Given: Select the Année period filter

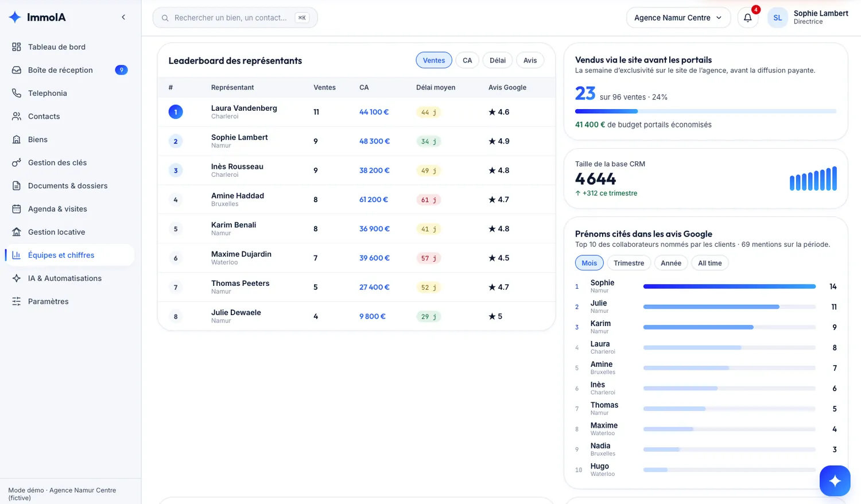Looking at the screenshot, I should pos(670,263).
